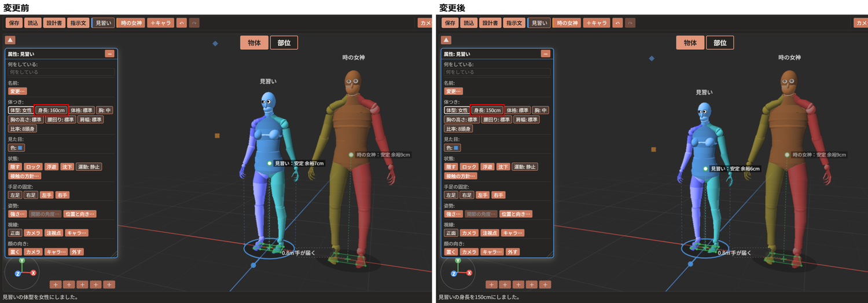Toggle 沈下 state in 変更後 panel
Viewport: 868px width, 303px height.
point(503,167)
